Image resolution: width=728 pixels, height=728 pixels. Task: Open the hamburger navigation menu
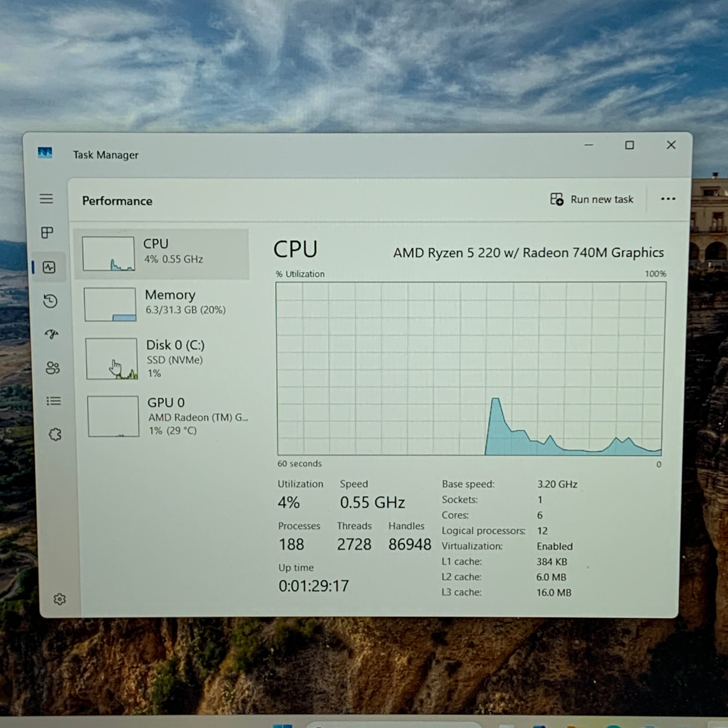46,199
